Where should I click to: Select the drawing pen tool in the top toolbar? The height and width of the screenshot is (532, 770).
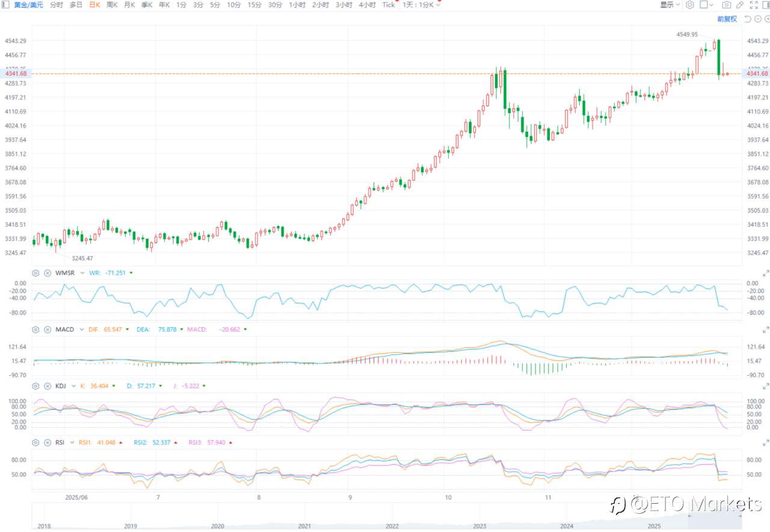740,5
